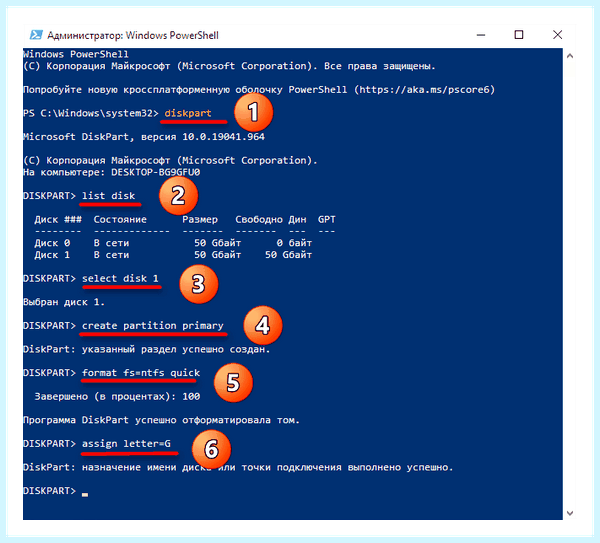
Task: Click the title text 'Администратор: Windows PowerShell'
Action: [x=133, y=36]
